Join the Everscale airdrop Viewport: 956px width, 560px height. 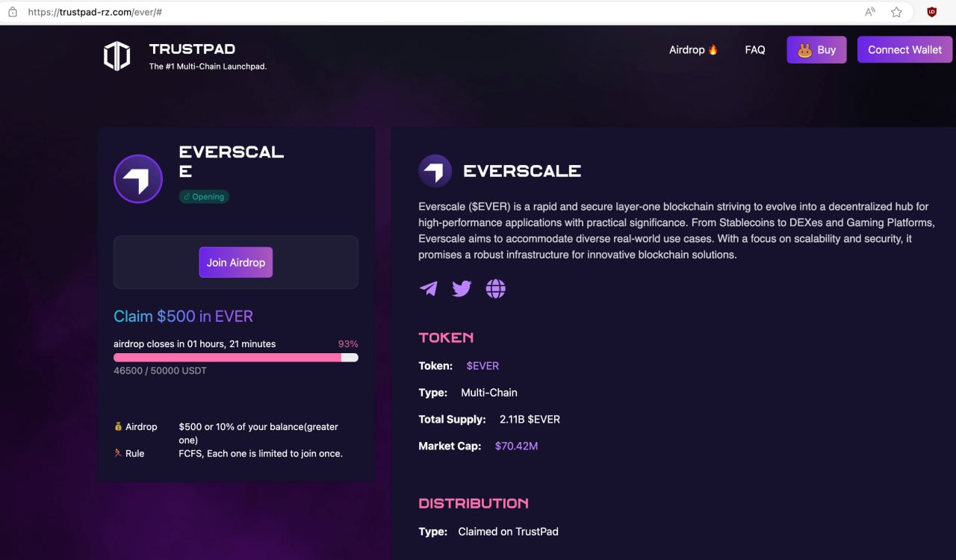(x=236, y=262)
